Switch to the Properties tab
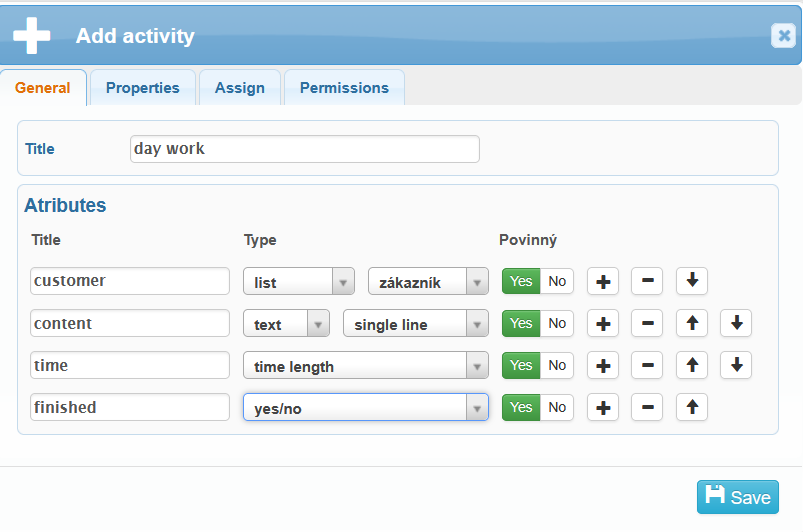Viewport: 803px width, 532px height. click(x=143, y=88)
